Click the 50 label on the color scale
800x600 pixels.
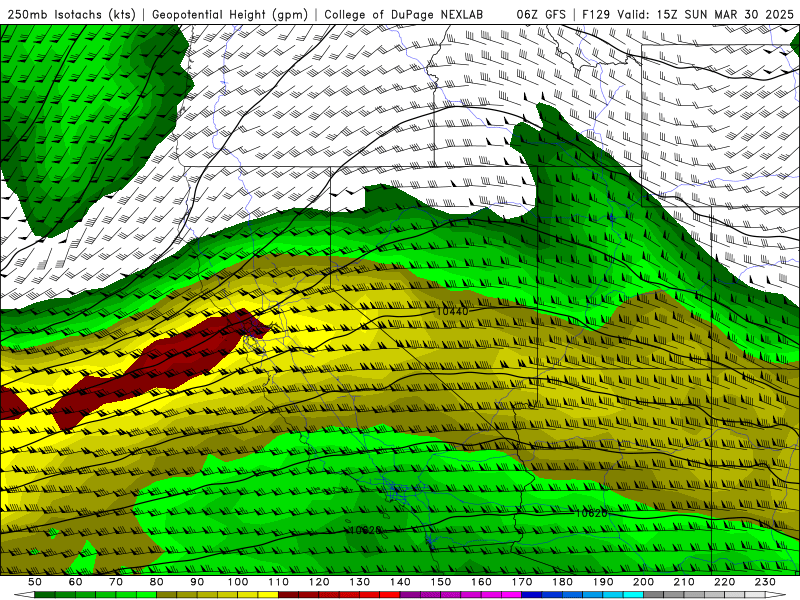pos(35,582)
